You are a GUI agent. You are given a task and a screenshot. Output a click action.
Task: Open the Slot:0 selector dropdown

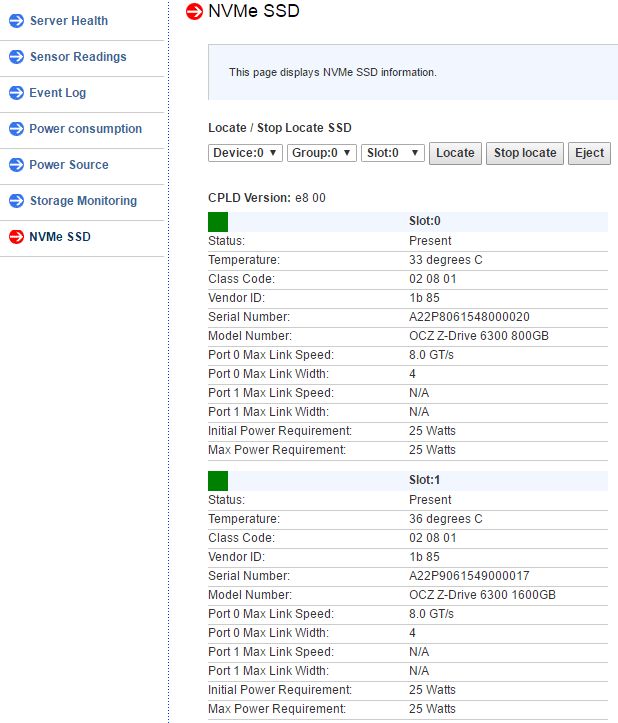[392, 153]
